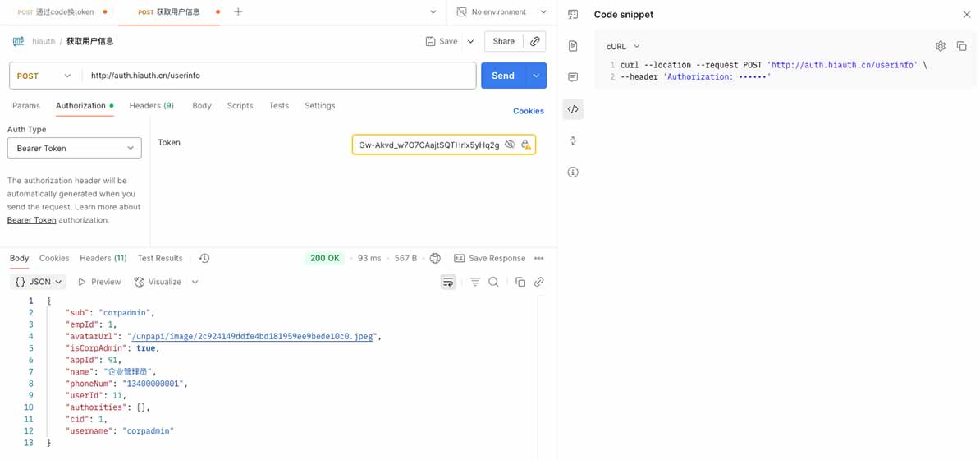Click the request URL input field

279,76
